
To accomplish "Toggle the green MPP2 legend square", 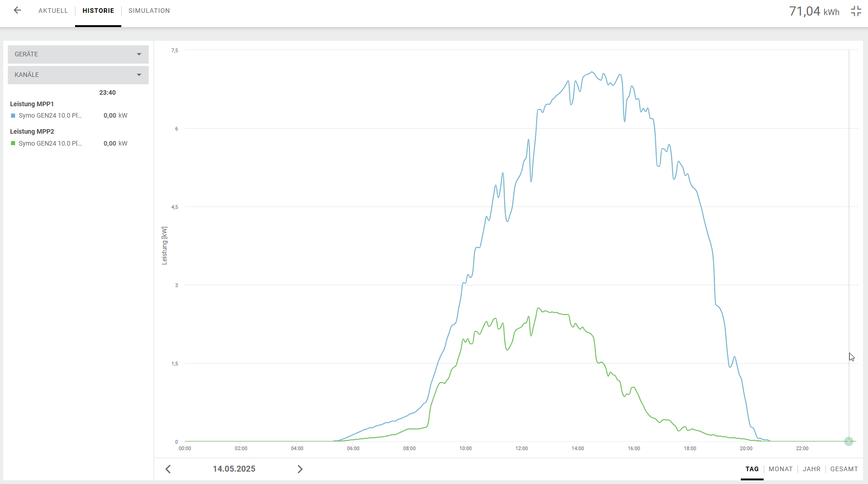I will pos(13,143).
